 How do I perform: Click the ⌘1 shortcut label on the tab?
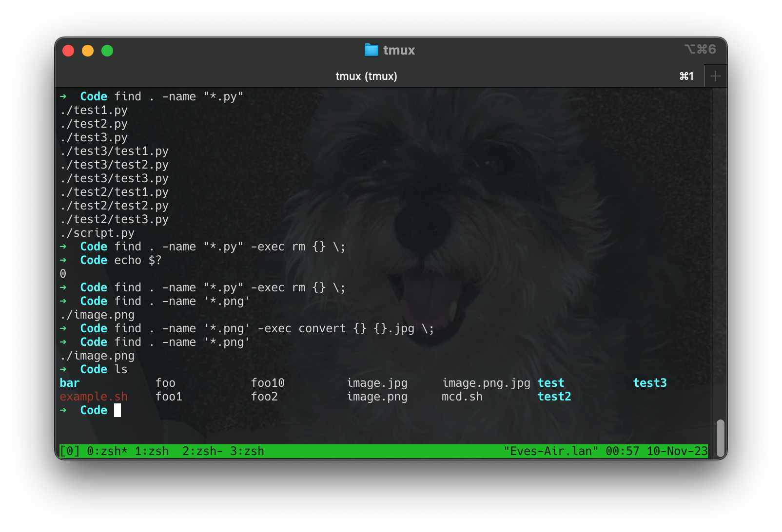click(x=686, y=76)
